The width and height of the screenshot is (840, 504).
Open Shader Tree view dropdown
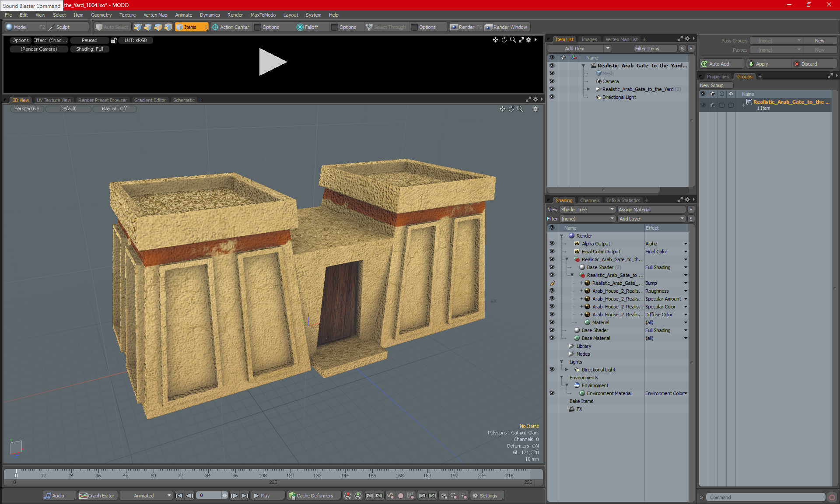point(588,210)
